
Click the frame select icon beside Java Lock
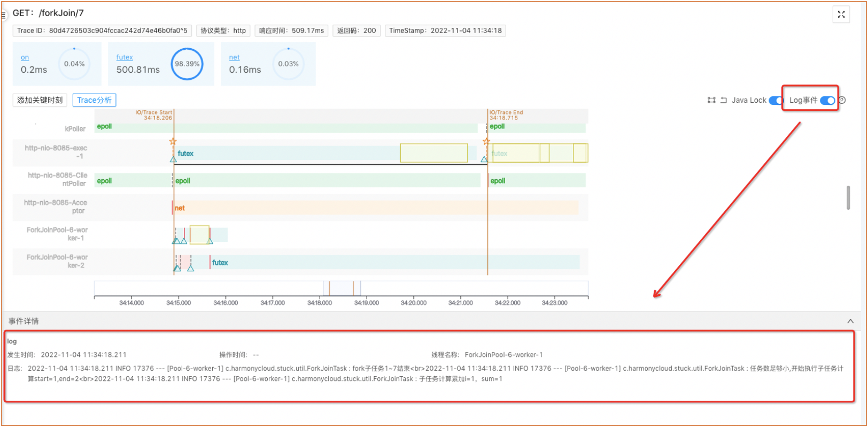click(711, 100)
